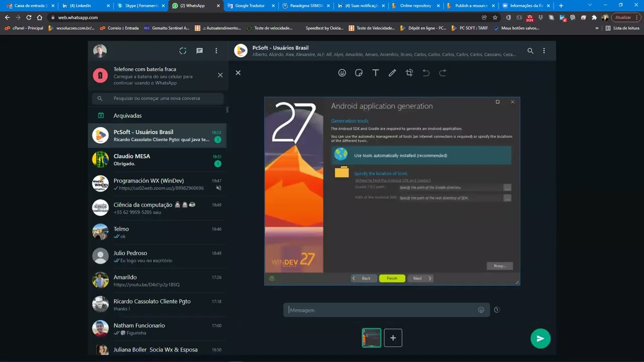The image size is (644, 362).
Task: Insert an emoji on the image
Action: (342, 73)
